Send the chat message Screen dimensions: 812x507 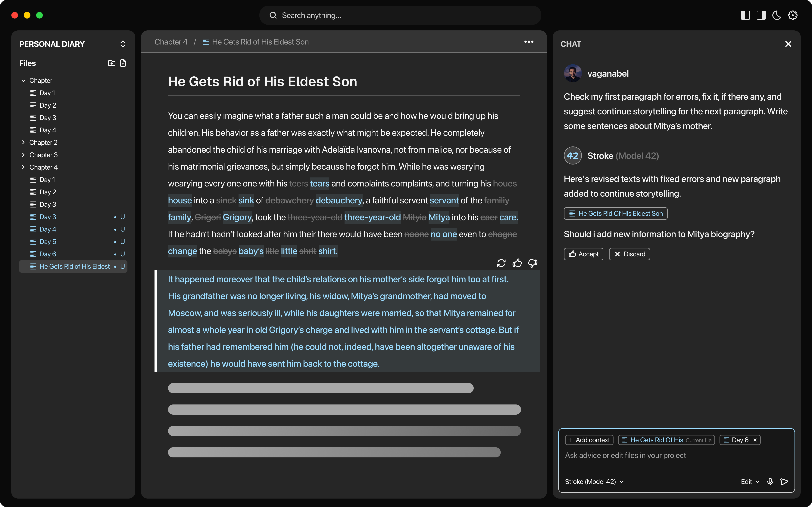click(x=784, y=481)
